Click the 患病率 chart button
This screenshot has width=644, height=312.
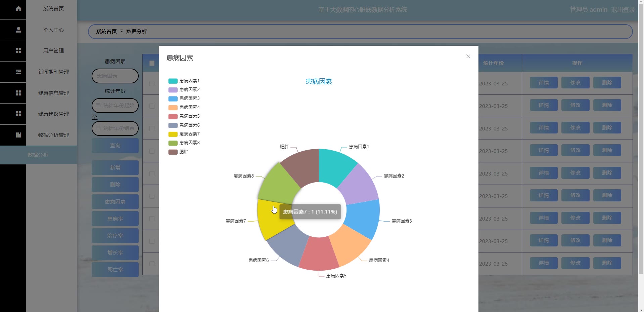[x=115, y=219]
